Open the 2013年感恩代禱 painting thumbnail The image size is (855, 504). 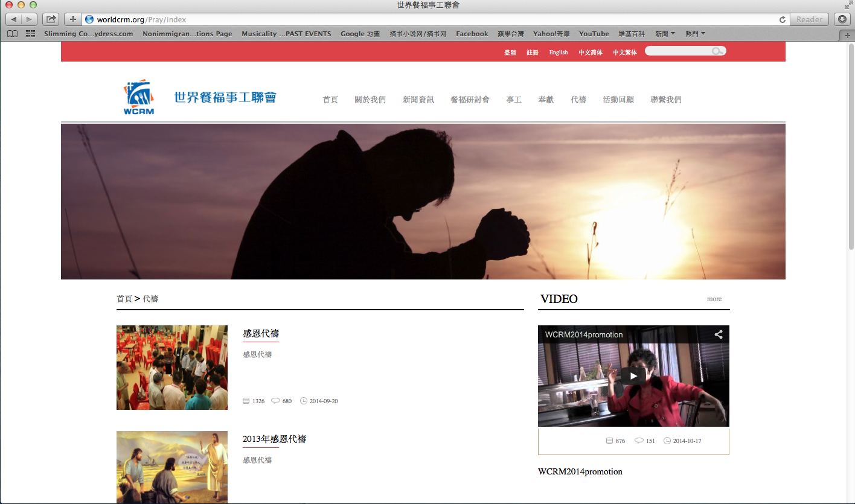coord(172,467)
